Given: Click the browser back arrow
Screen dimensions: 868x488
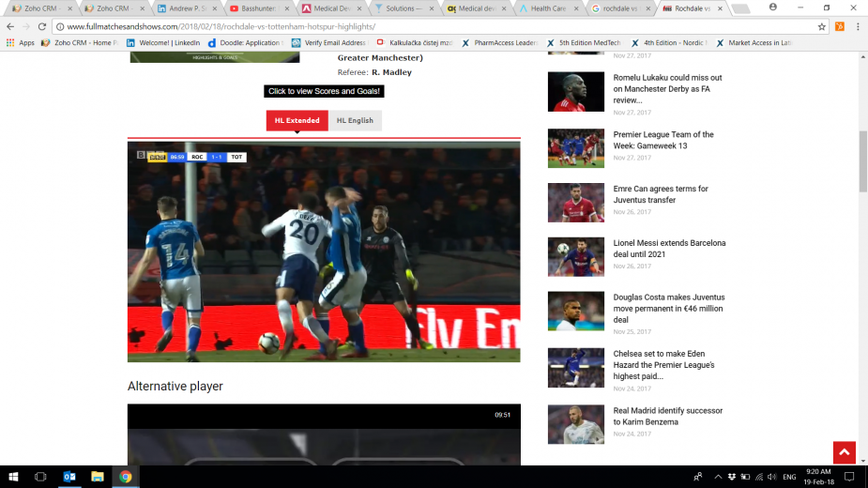Looking at the screenshot, I should 9,26.
